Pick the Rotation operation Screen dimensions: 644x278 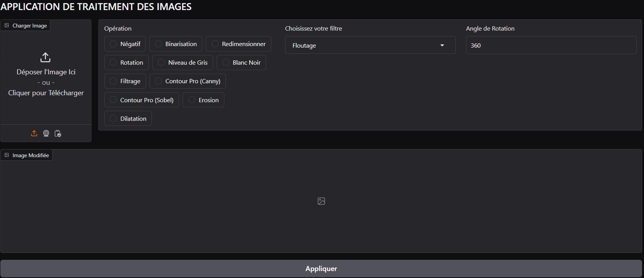(113, 62)
